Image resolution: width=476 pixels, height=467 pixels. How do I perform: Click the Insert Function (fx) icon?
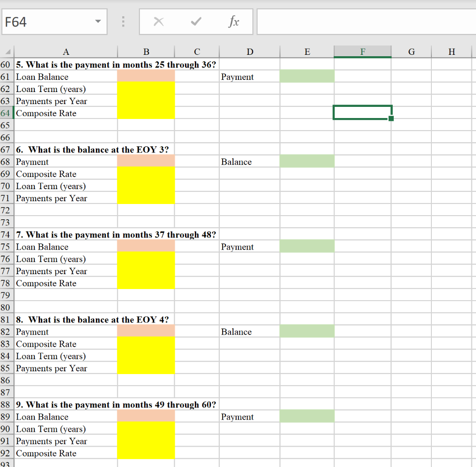click(234, 21)
